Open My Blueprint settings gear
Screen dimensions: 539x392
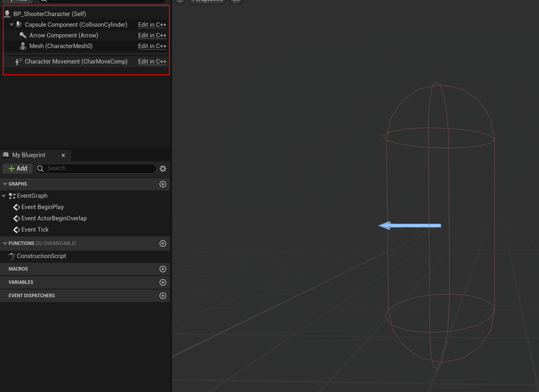point(163,169)
